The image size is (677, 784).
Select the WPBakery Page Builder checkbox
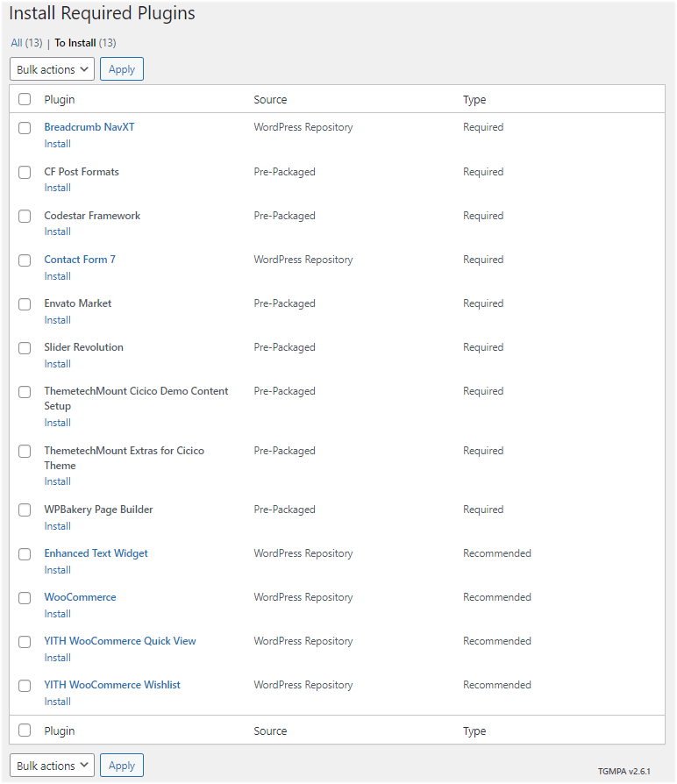pos(25,510)
